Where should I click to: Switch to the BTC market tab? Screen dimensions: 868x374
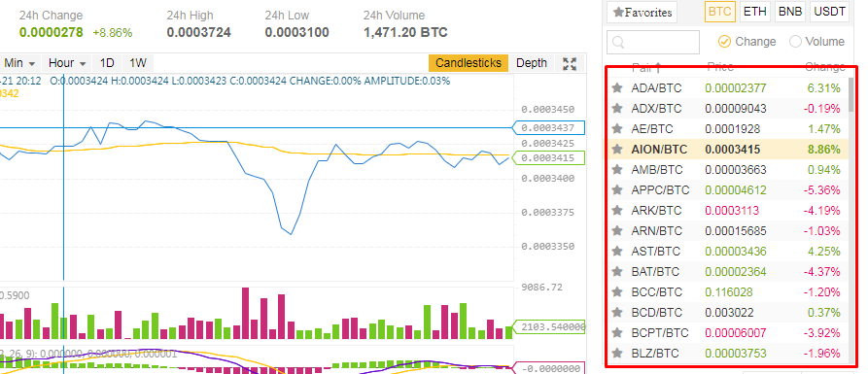[x=719, y=12]
